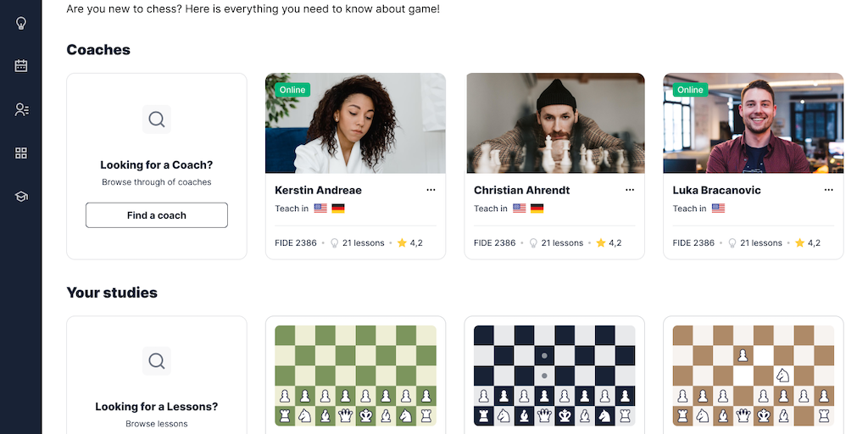Open the brown chessboard study
The image size is (868, 434).
[754, 376]
